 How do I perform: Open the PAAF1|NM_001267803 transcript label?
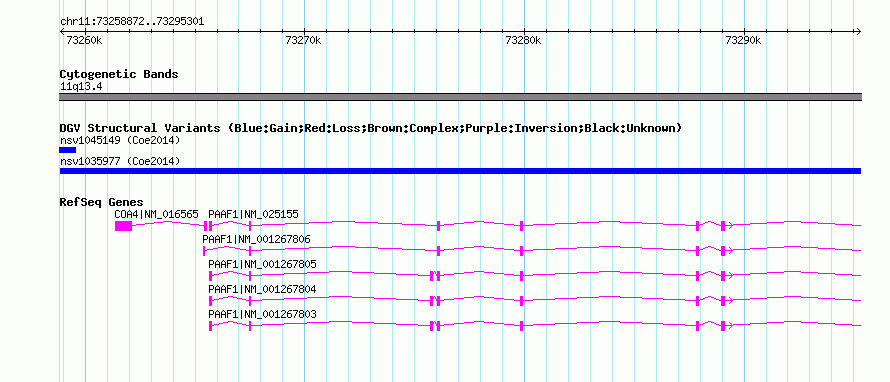click(262, 314)
